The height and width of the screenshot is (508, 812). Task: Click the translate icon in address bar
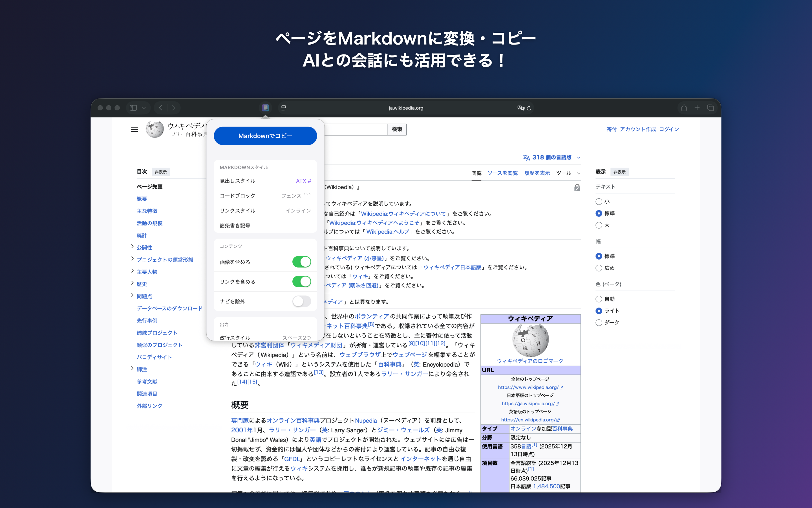520,108
